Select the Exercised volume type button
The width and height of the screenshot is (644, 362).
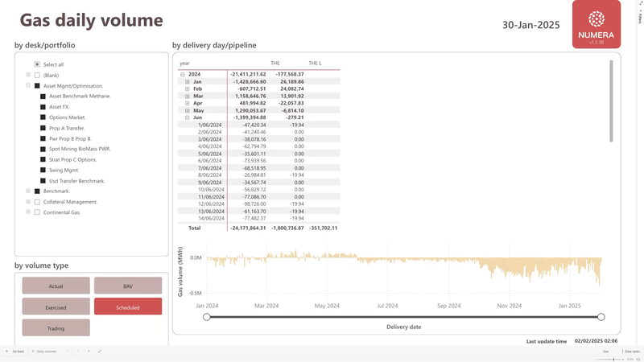coord(56,306)
